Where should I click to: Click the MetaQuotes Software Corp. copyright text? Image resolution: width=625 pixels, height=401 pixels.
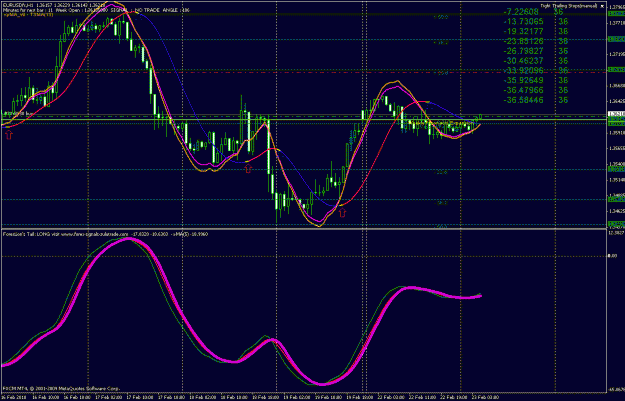(x=61, y=388)
